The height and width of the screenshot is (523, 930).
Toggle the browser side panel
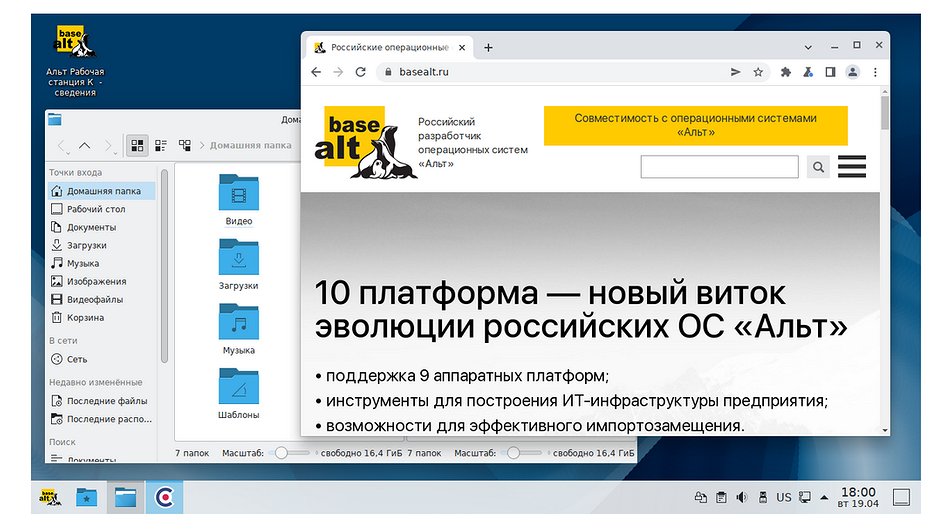tap(830, 72)
